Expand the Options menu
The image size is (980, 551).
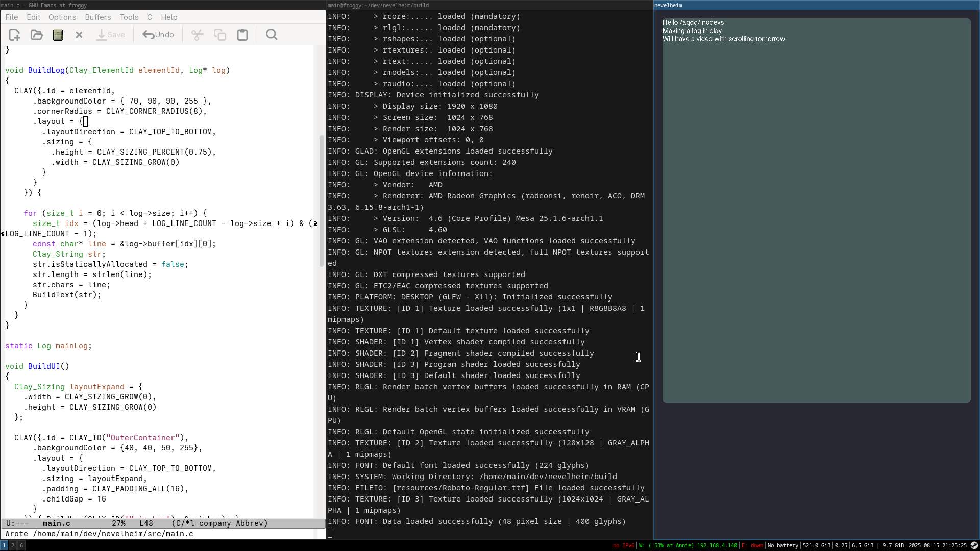pyautogui.click(x=62, y=17)
